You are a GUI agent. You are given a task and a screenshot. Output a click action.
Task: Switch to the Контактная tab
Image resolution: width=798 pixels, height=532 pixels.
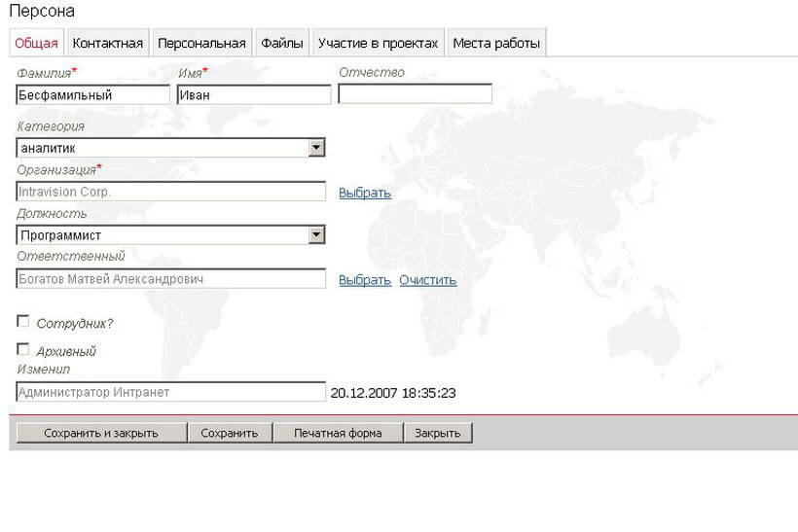(x=107, y=43)
